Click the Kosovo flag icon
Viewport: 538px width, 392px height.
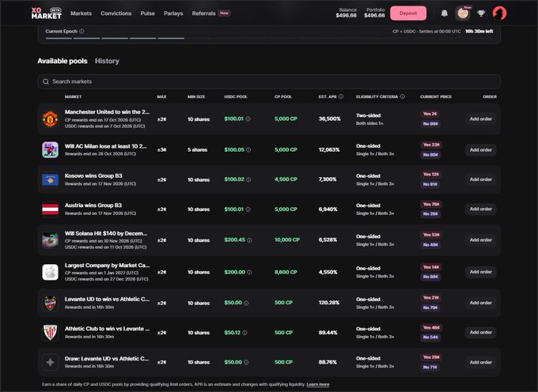pos(50,179)
